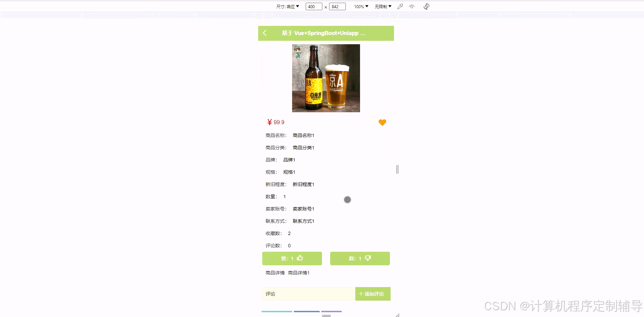
Task: Click the back arrow on the product header
Action: click(x=265, y=33)
